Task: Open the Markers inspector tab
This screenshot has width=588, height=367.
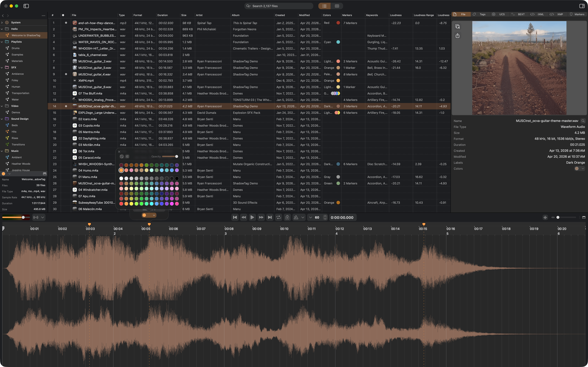Action: pos(577,14)
